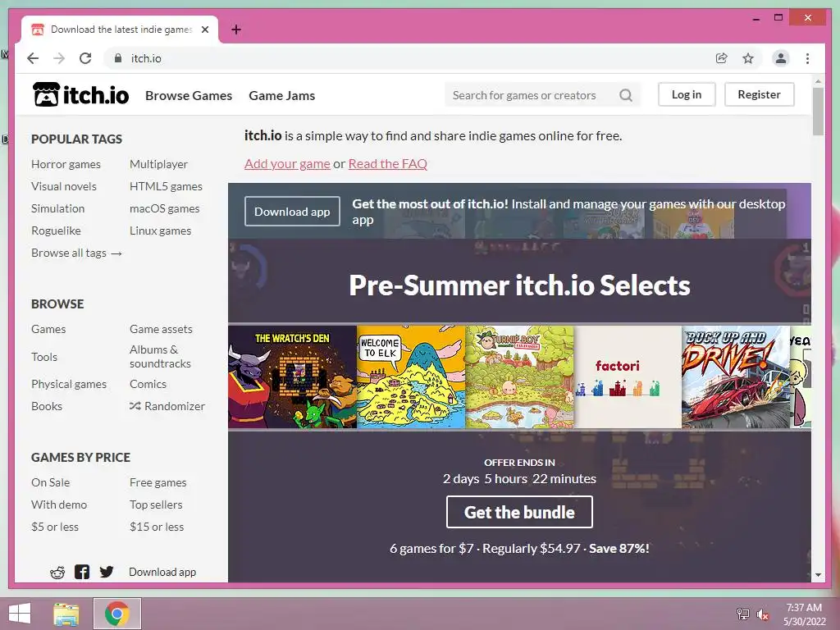The height and width of the screenshot is (630, 840).
Task: Click the share page icon
Action: tap(722, 58)
